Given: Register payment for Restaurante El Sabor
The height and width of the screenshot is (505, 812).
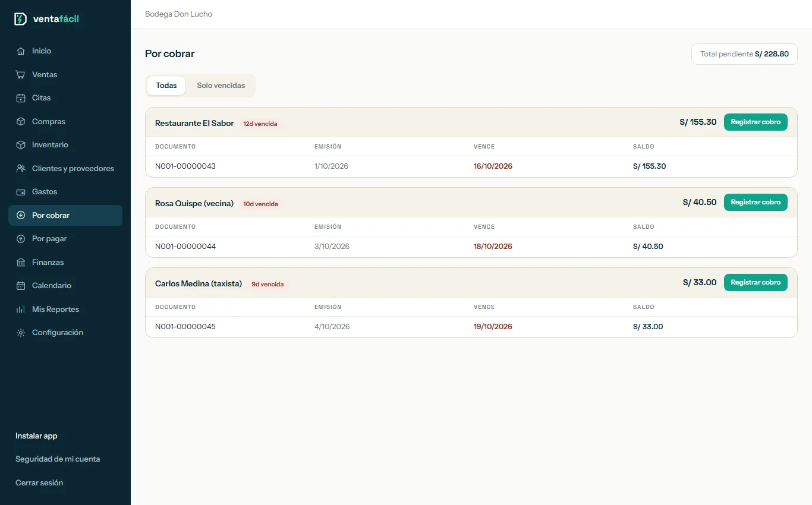Looking at the screenshot, I should 756,122.
